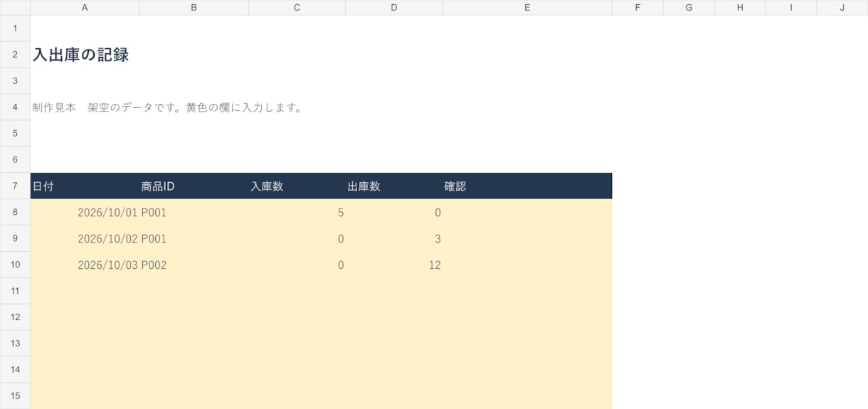
Task: Select column E header
Action: (x=527, y=7)
